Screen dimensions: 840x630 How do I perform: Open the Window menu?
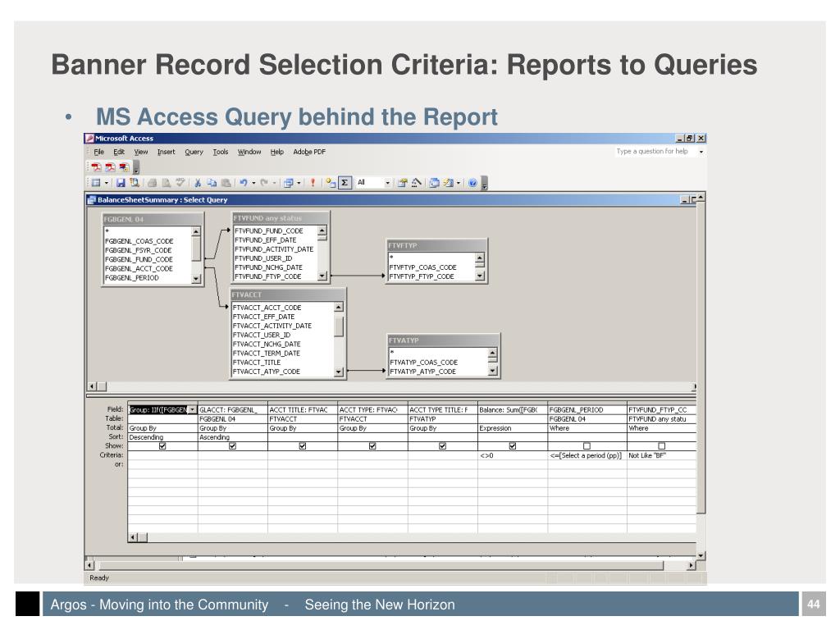click(x=249, y=152)
